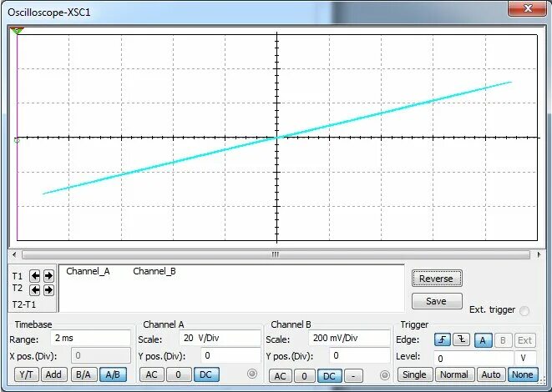
Task: Click the Timebase Range field showing 2 ms
Action: [x=90, y=339]
